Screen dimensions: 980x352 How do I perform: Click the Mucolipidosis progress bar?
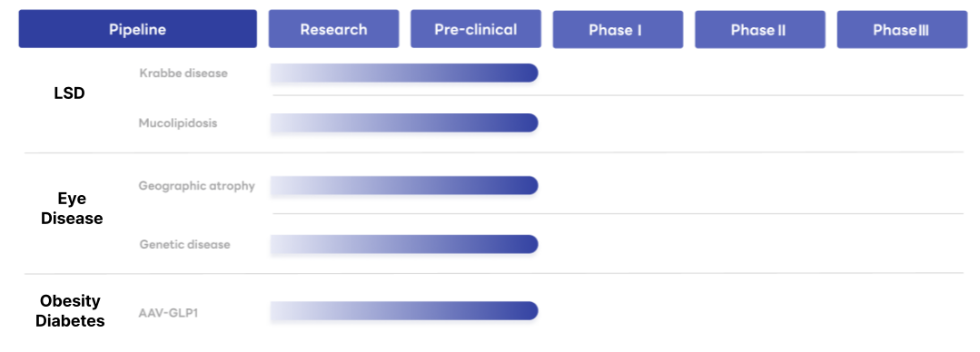404,123
